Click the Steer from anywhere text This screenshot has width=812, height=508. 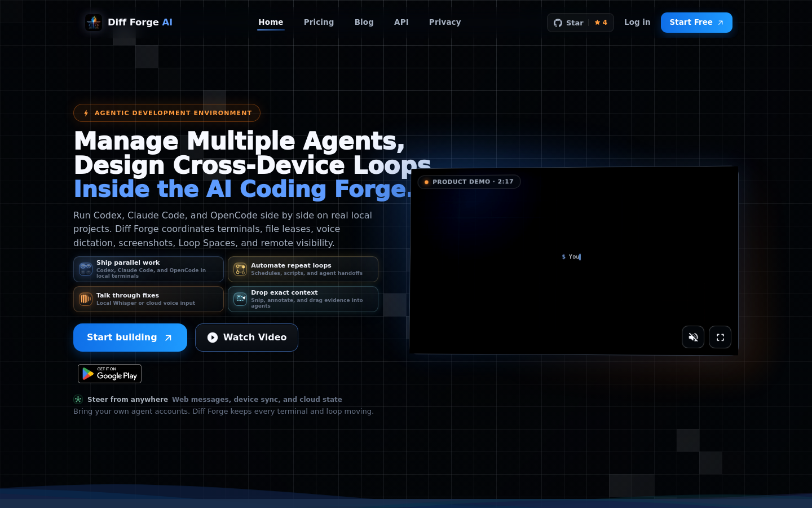click(x=127, y=399)
